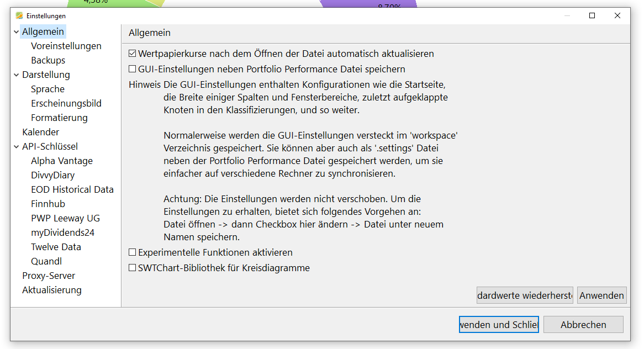Image resolution: width=644 pixels, height=349 pixels.
Task: Select API-Schlüssel settings category
Action: pos(50,146)
